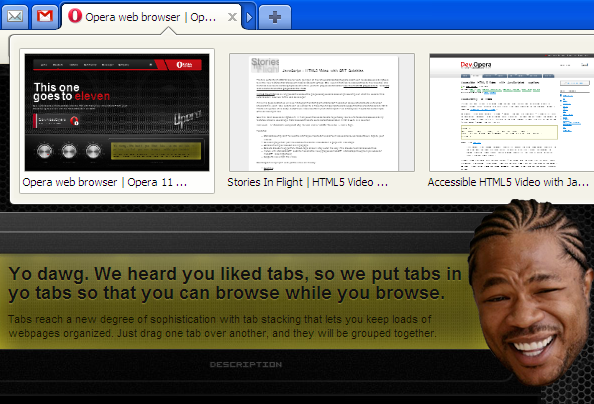
Task: Open the pinned Gmail tab
Action: (x=45, y=17)
